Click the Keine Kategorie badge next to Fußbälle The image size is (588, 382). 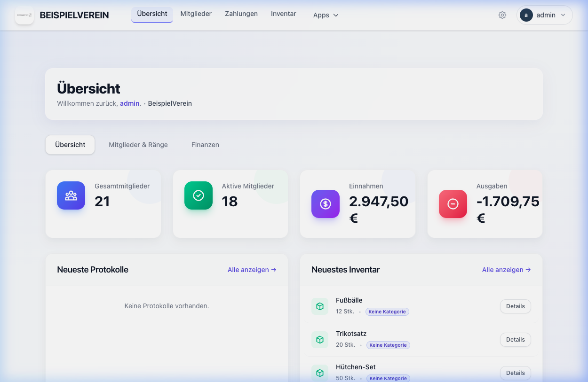[x=387, y=312]
